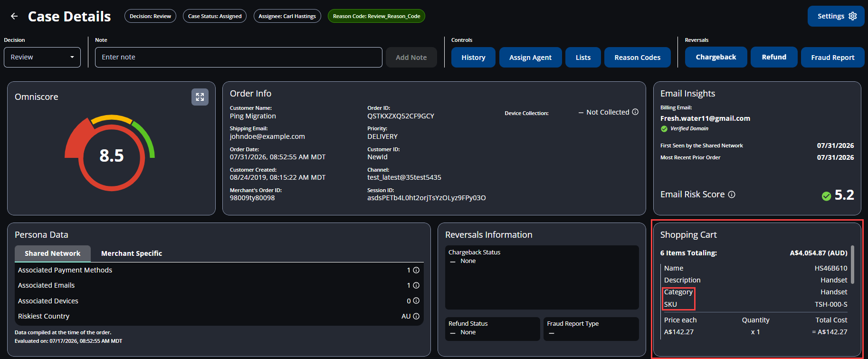This screenshot has height=359, width=868.
Task: Click the Priority value DELIVERY
Action: pos(382,136)
